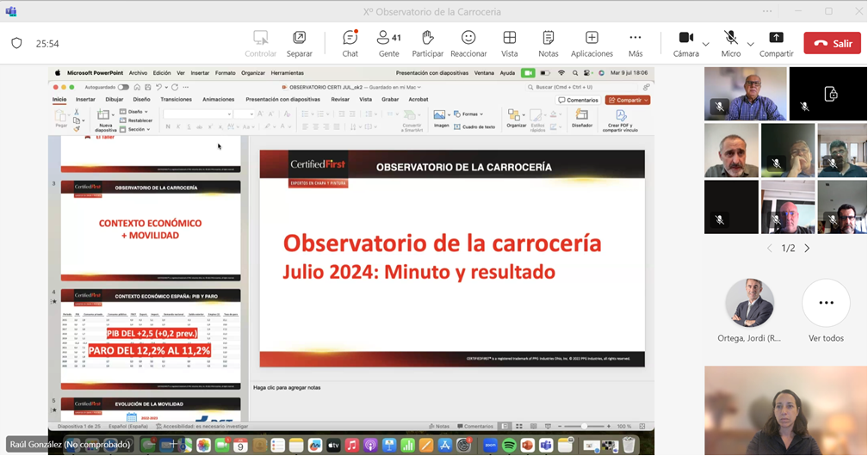Screen dimensions: 868x456
Task: Open the Chat panel
Action: pos(350,43)
